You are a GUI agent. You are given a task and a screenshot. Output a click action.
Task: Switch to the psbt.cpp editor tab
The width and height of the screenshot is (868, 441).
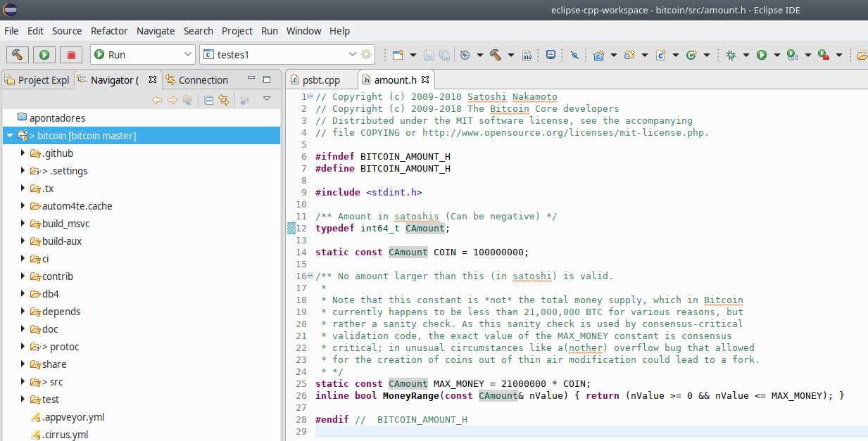[320, 79]
